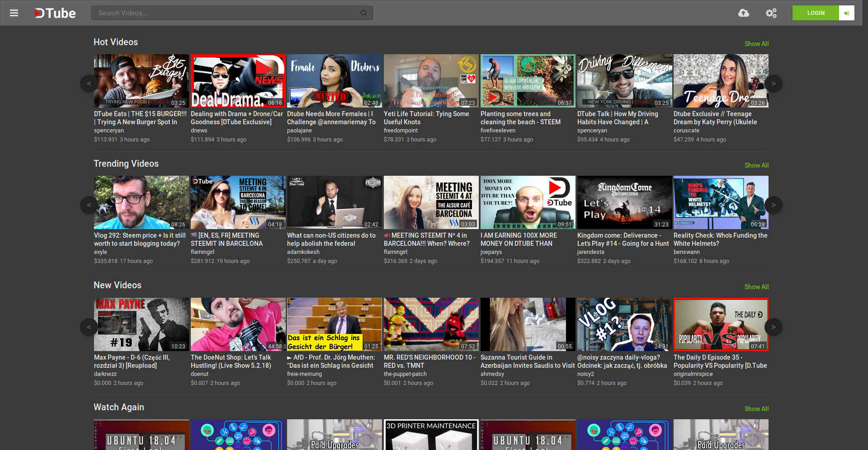Open Show All for Watch Again

756,408
